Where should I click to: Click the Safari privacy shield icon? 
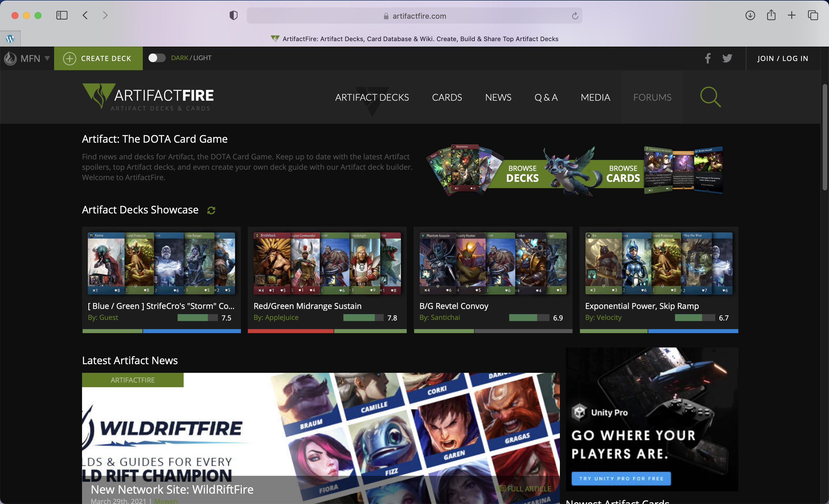pyautogui.click(x=233, y=15)
